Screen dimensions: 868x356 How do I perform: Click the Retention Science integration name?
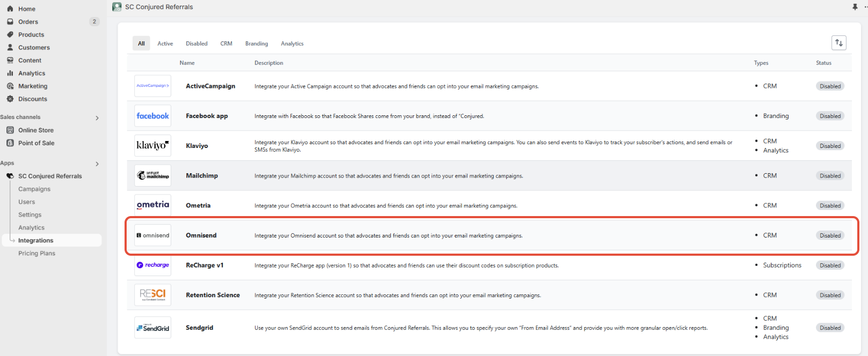point(213,295)
